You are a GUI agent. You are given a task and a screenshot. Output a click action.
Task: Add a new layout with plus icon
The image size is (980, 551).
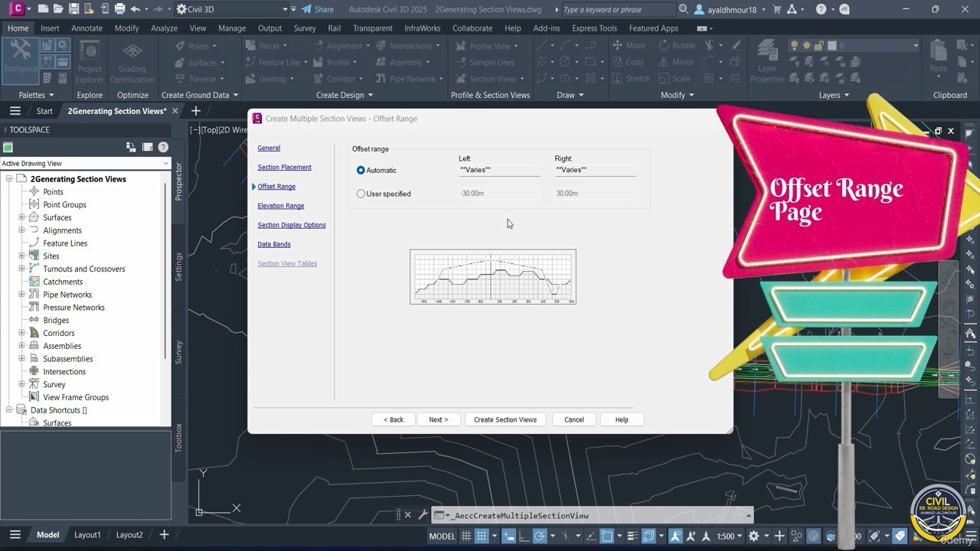coord(164,535)
